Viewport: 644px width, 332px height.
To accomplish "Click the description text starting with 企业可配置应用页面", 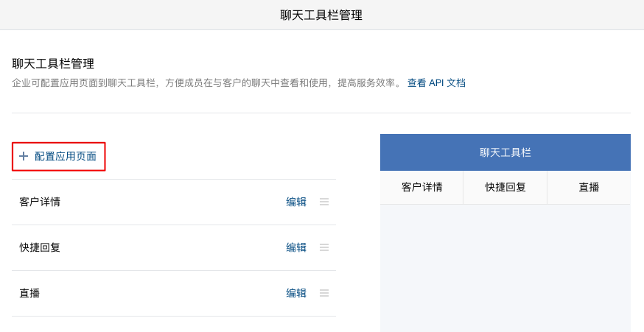I will (206, 83).
